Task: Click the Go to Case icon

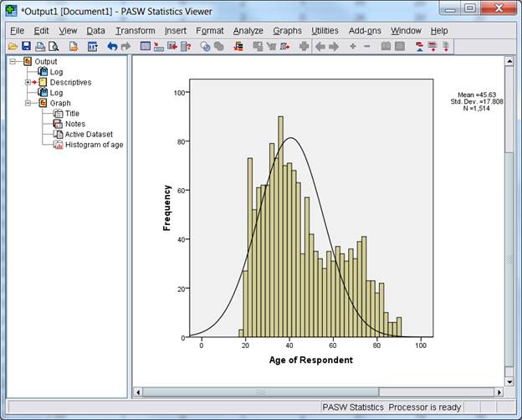Action: point(159,46)
